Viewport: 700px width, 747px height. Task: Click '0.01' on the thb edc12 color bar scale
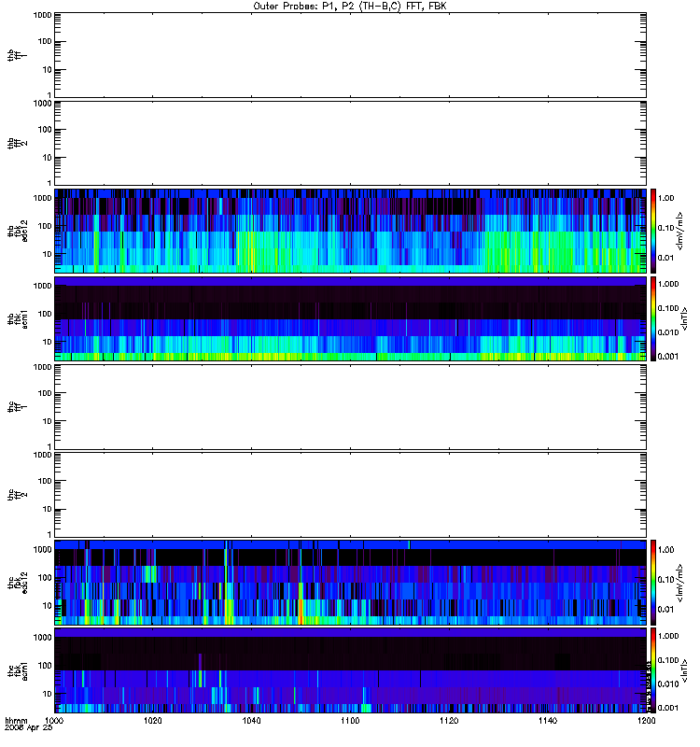pos(665,258)
